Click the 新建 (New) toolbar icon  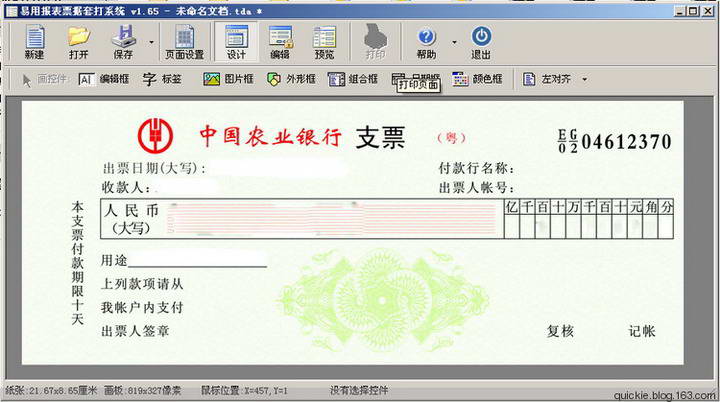click(34, 42)
